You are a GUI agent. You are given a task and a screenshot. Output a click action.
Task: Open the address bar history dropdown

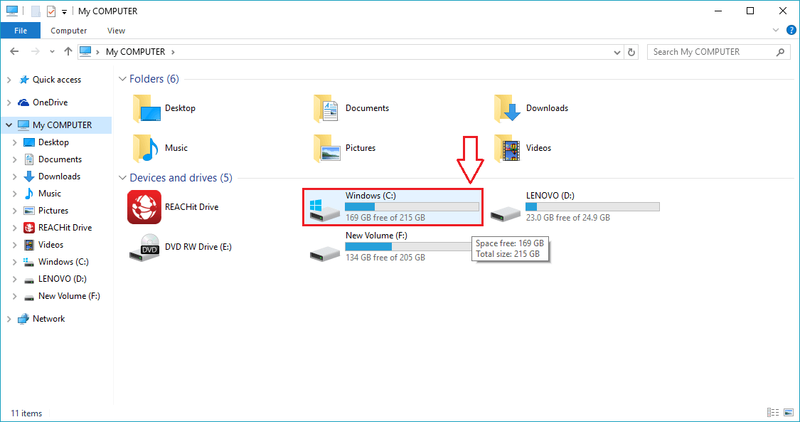coord(617,52)
